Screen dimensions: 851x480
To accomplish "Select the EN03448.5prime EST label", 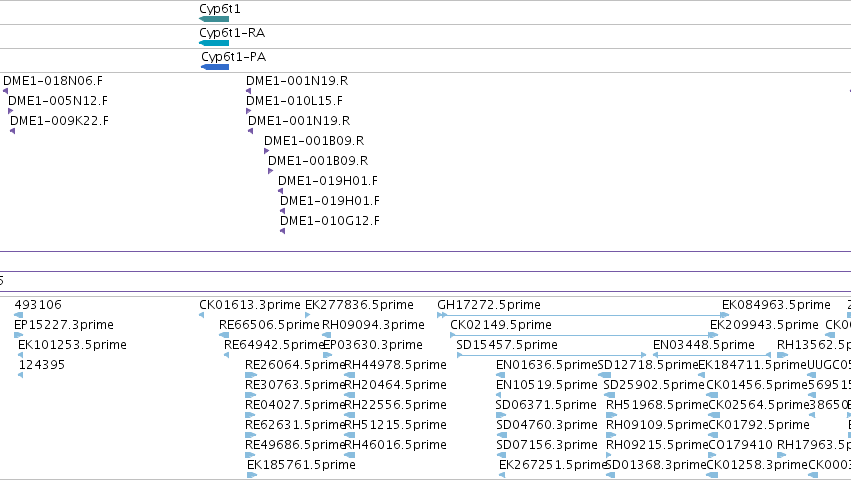I will click(x=704, y=345).
